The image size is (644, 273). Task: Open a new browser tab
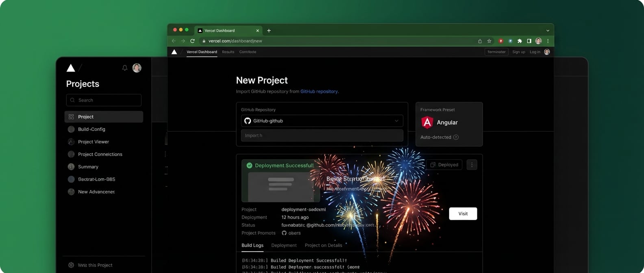click(x=269, y=30)
